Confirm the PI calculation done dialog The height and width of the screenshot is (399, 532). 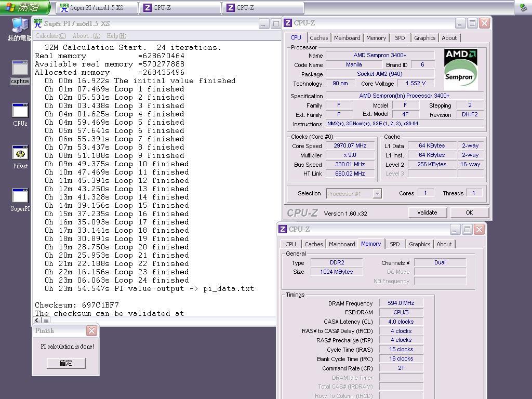click(66, 363)
